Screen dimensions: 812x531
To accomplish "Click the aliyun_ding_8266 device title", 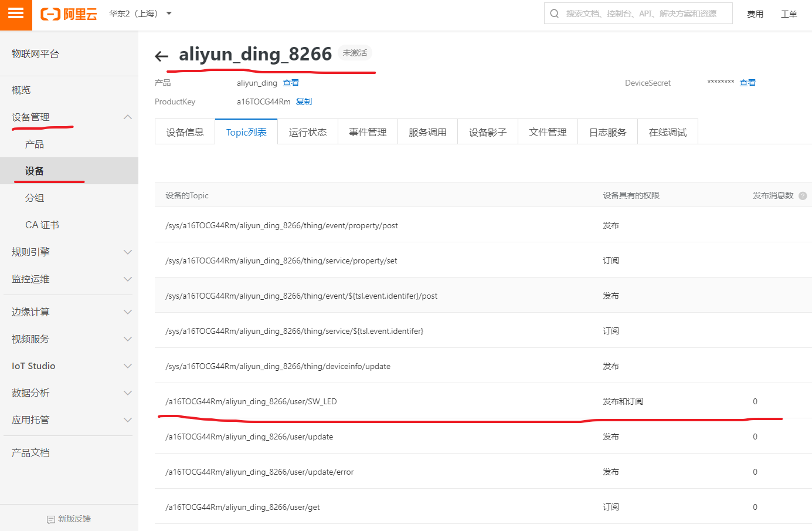I will tap(255, 54).
